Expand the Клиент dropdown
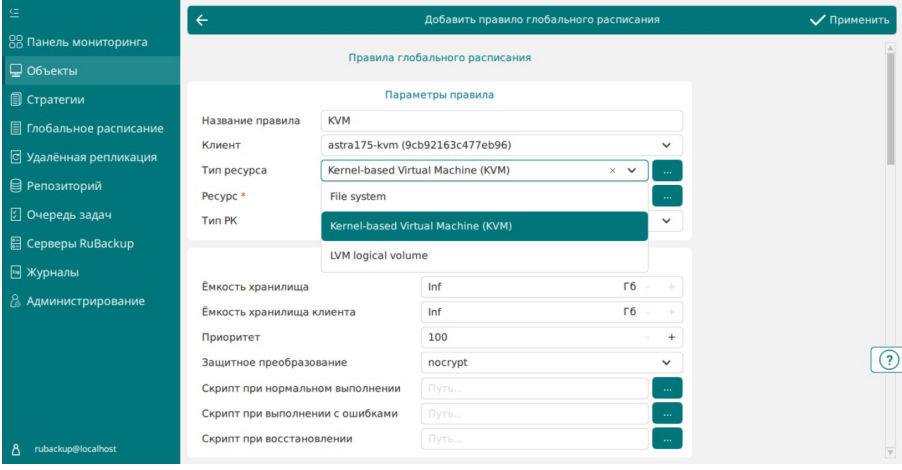Viewport: 902px width, 470px height. coord(666,146)
